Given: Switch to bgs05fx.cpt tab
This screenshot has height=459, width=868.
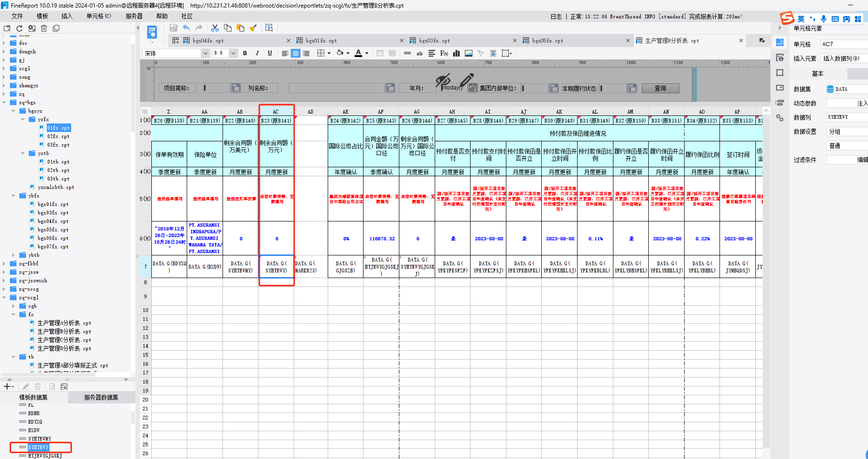Looking at the screenshot, I should pyautogui.click(x=547, y=41).
